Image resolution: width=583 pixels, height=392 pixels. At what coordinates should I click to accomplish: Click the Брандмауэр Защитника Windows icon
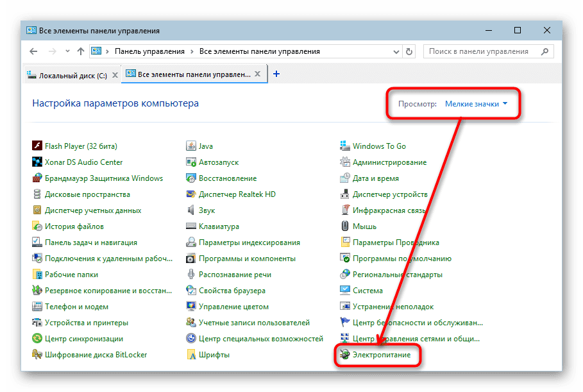click(37, 178)
